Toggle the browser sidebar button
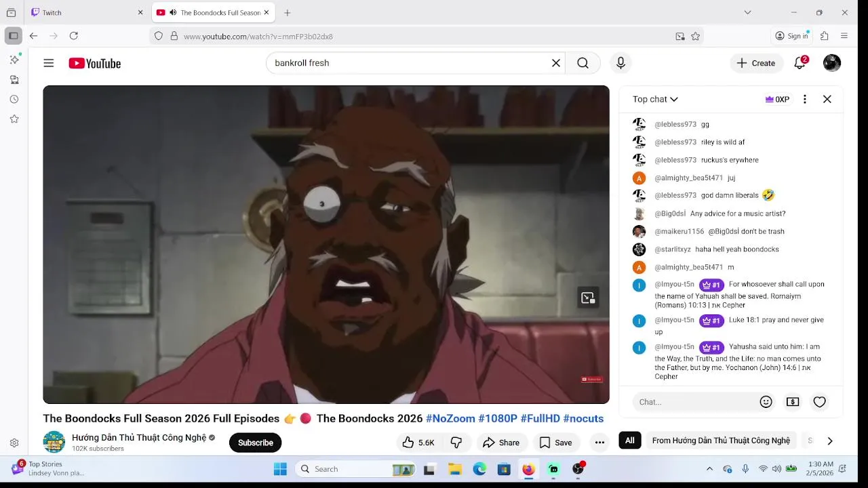The image size is (868, 488). tap(13, 36)
